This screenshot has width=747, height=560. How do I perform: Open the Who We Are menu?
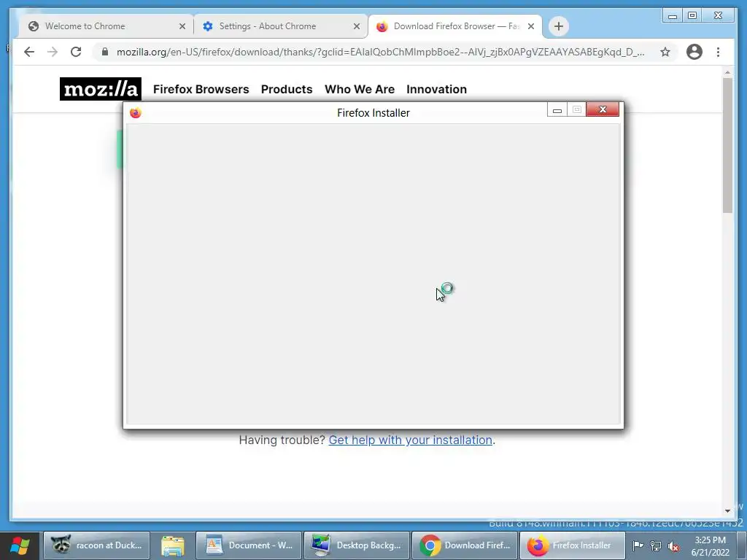360,89
